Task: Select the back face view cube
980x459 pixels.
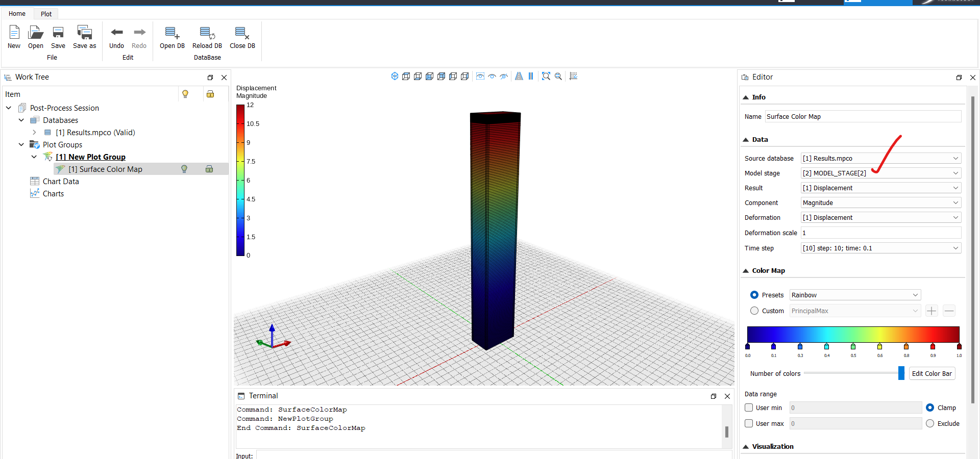Action: [x=442, y=76]
